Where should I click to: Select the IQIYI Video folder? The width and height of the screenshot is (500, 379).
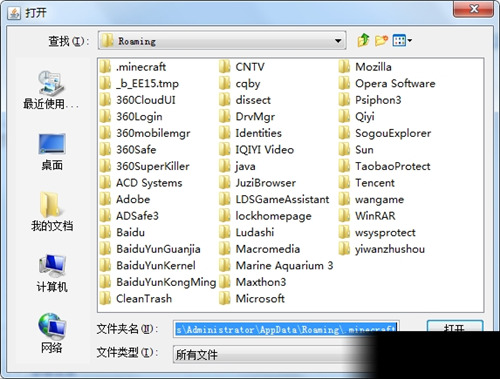click(x=257, y=150)
